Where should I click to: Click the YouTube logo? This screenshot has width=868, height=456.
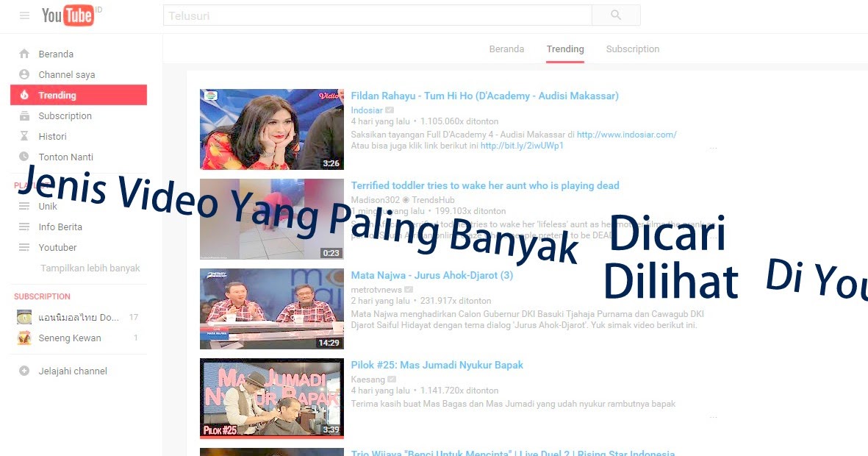tap(68, 15)
